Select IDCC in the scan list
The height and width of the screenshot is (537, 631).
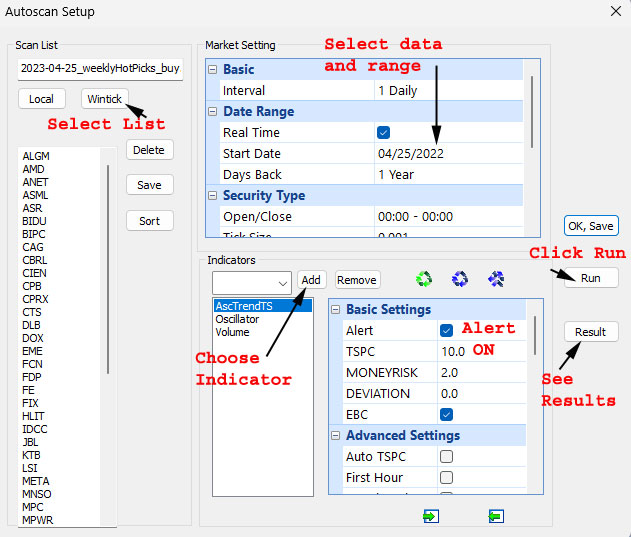coord(35,429)
